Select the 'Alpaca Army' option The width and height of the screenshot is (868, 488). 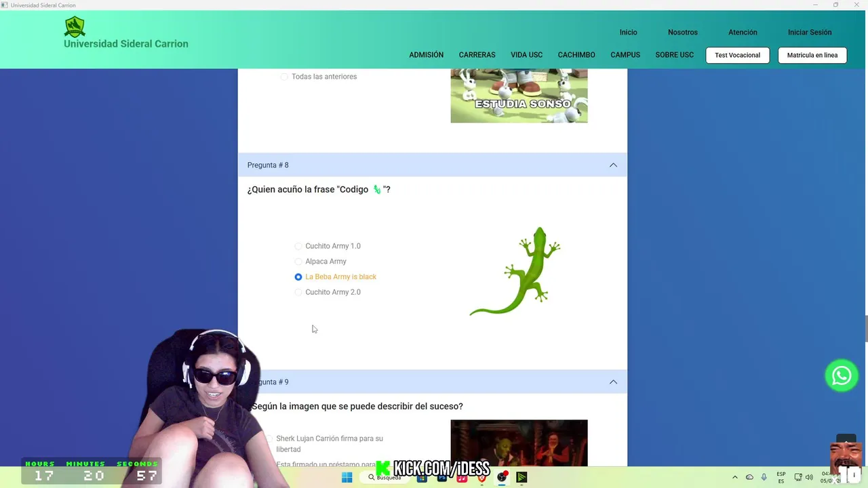click(298, 262)
